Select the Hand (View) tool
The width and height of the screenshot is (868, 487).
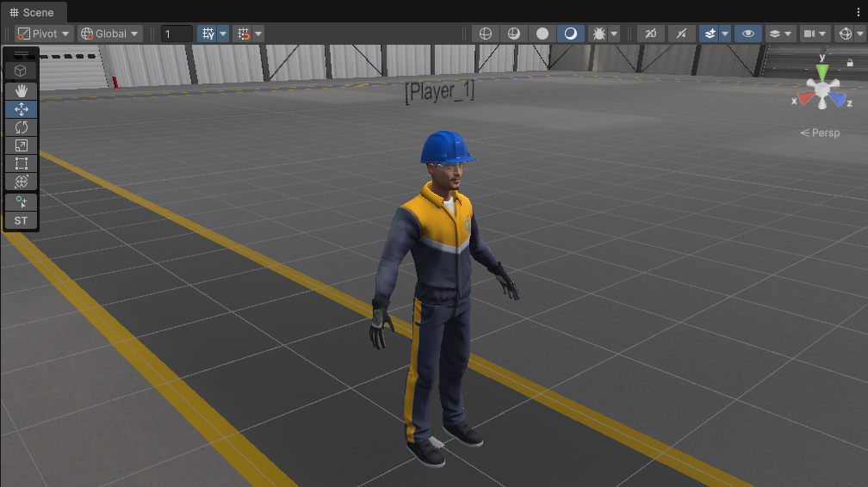pyautogui.click(x=22, y=90)
